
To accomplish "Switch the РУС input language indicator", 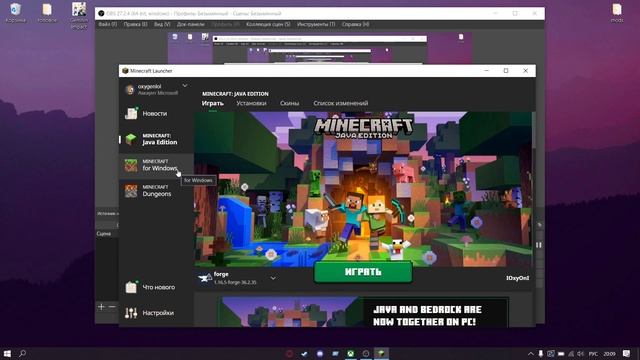I will [x=593, y=353].
